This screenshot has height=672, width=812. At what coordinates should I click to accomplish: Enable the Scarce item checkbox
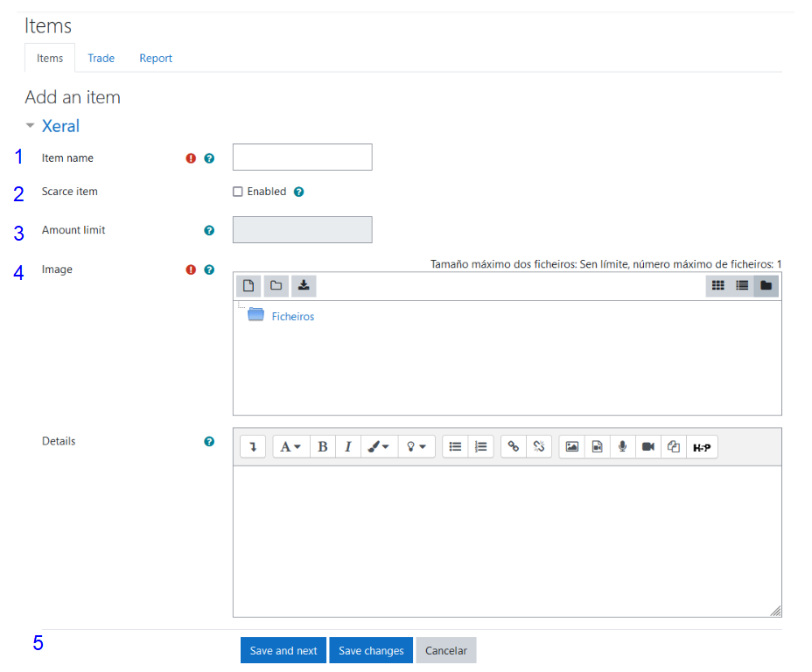(238, 192)
